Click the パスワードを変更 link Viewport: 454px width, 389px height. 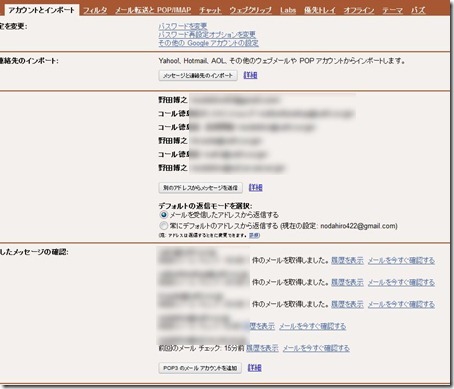(x=183, y=26)
